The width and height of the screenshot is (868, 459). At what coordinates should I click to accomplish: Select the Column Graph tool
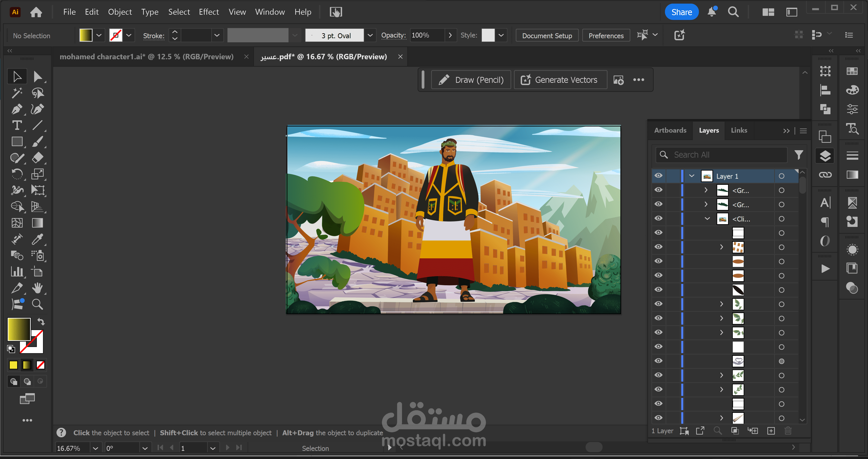[x=17, y=271]
